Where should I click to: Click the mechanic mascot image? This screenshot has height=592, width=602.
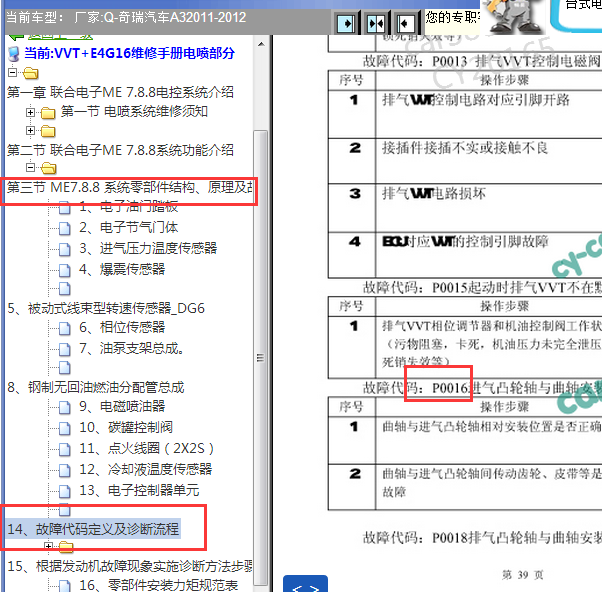[x=514, y=16]
